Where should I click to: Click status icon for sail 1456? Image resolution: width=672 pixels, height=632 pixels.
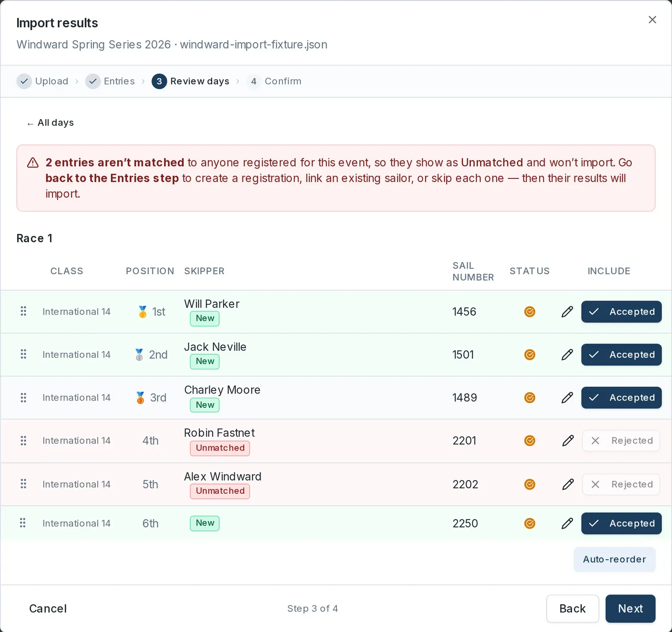(530, 312)
